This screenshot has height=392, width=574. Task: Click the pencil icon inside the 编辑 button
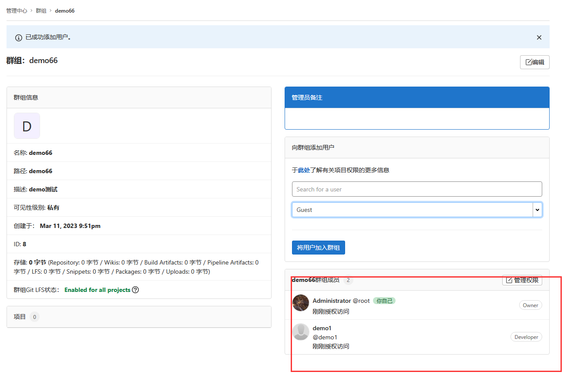coord(528,62)
